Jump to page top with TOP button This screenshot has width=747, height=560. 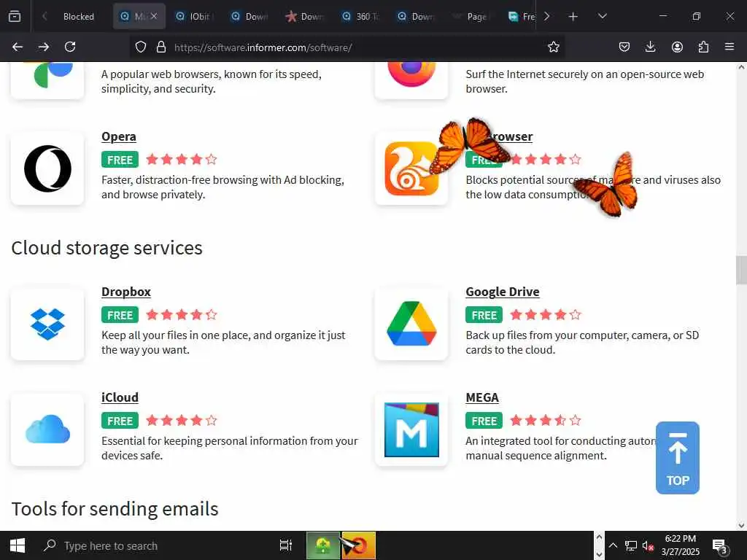[x=678, y=458]
